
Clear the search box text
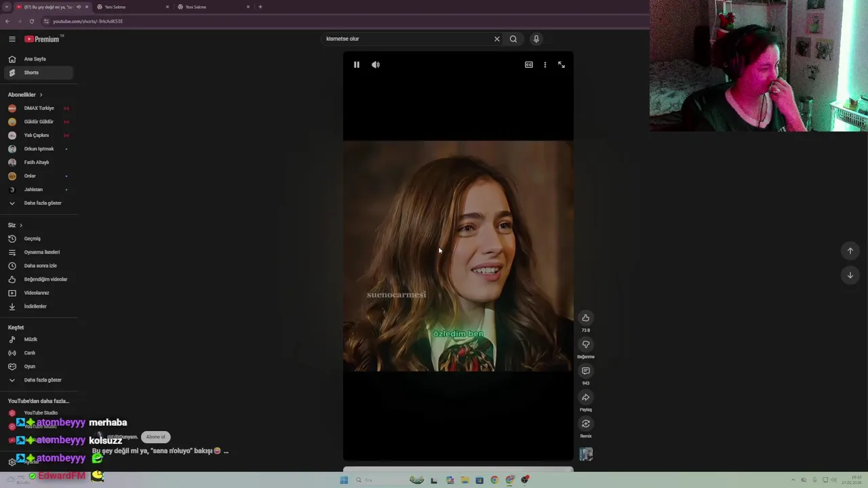(x=497, y=39)
